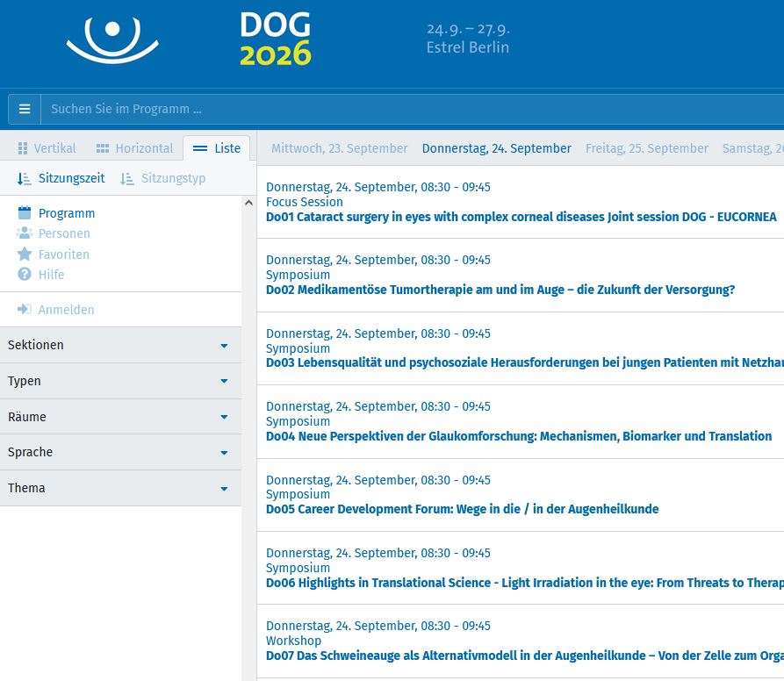Click the DOG eye logo

[112, 40]
